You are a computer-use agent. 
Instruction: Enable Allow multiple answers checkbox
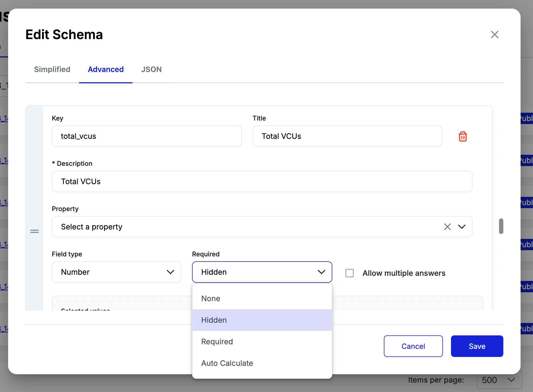(x=350, y=273)
